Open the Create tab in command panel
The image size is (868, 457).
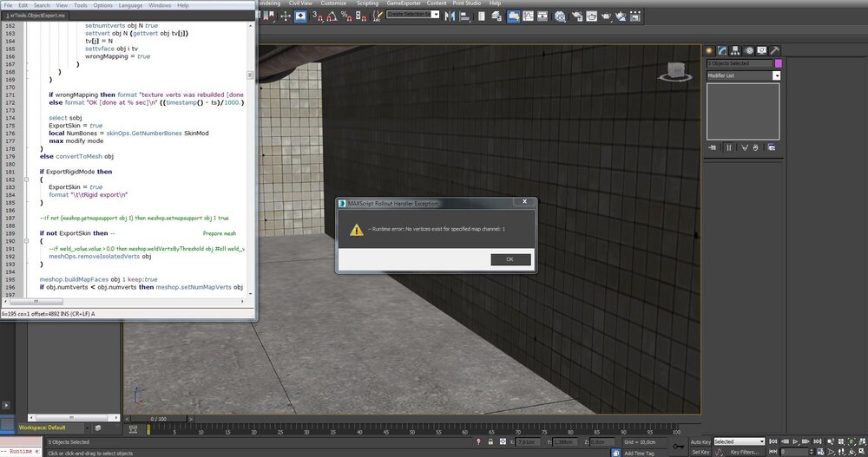[x=709, y=50]
